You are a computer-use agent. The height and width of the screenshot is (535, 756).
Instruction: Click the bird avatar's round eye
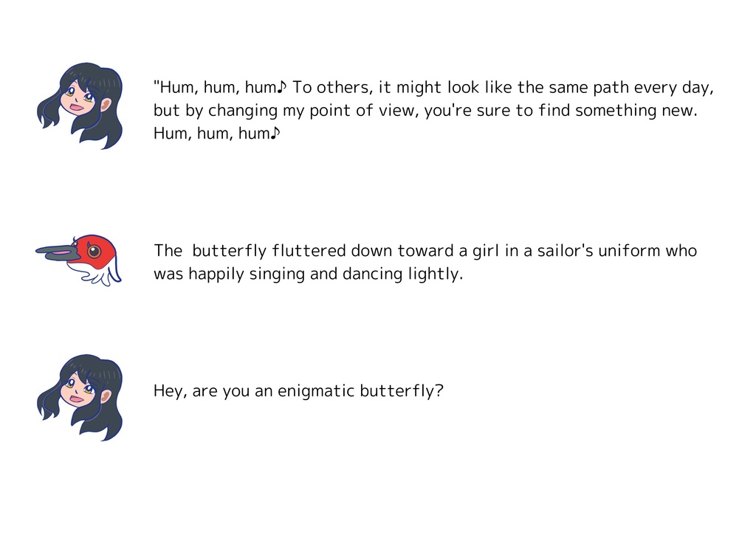click(x=94, y=252)
